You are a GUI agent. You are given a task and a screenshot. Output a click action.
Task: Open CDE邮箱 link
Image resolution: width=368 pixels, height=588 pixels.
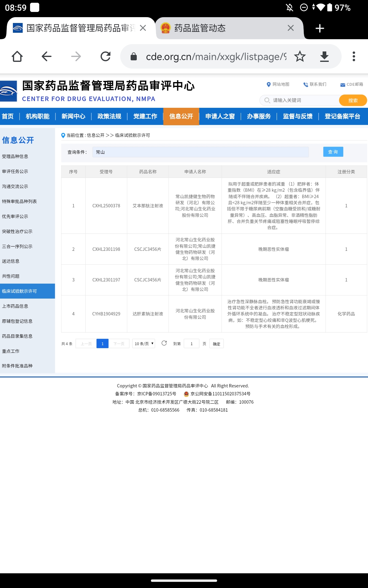coord(352,84)
